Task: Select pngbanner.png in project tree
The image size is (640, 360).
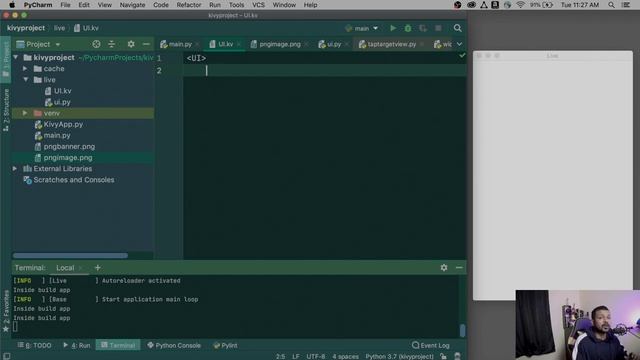Action: 69,146
